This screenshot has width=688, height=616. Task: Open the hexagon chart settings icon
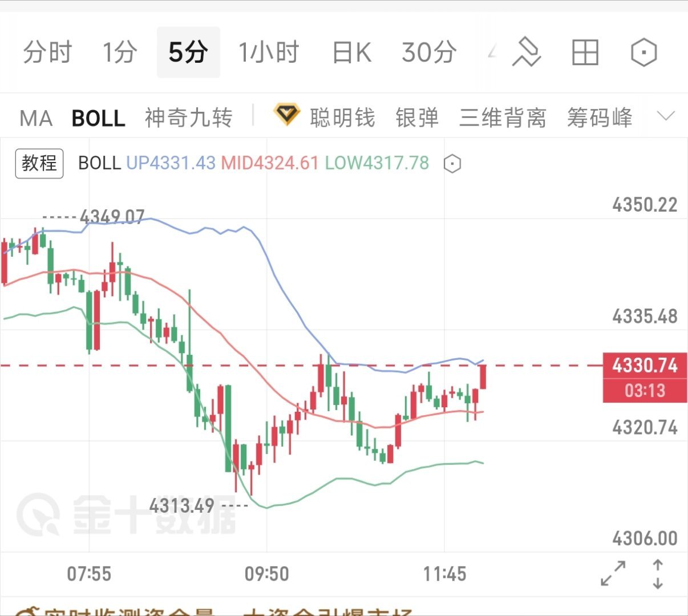644,52
